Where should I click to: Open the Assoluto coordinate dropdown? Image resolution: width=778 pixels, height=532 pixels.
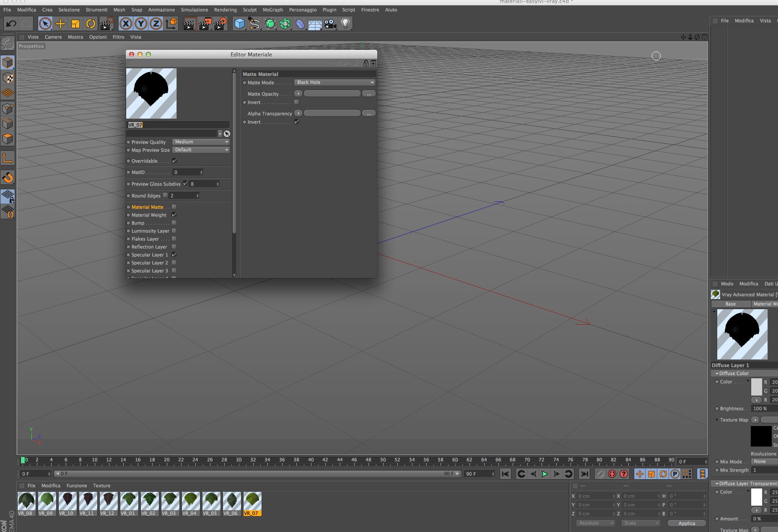pos(595,523)
